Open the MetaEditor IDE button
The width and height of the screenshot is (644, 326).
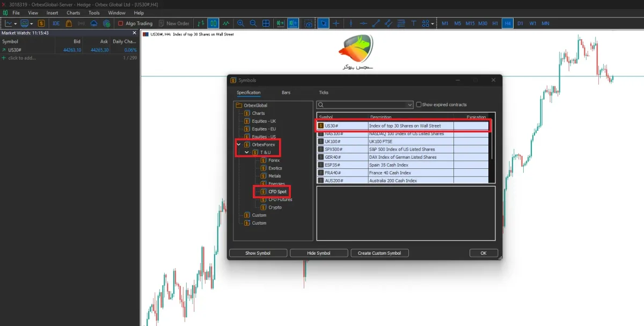pyautogui.click(x=56, y=24)
